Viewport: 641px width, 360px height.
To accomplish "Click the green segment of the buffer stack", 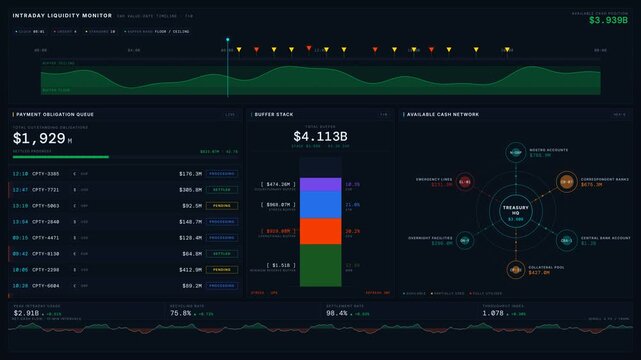I will (x=320, y=265).
